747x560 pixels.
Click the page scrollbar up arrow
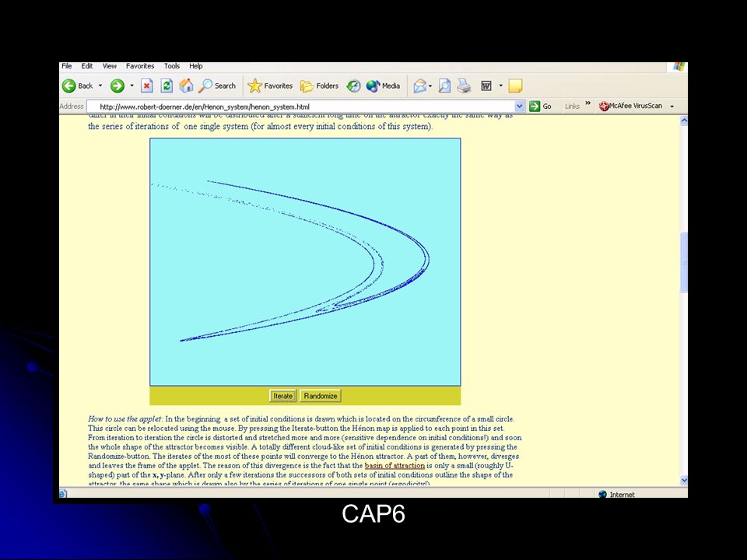pyautogui.click(x=684, y=121)
